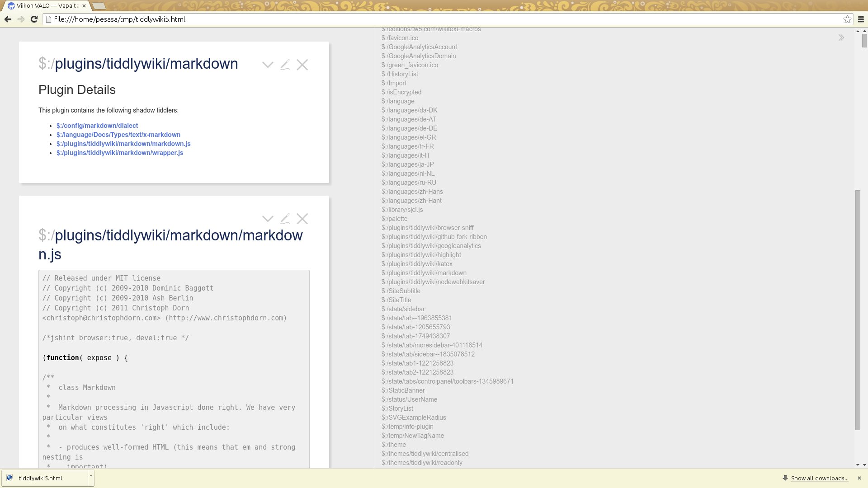Open $:/languages/fr-FR entry
868x488 pixels.
407,146
